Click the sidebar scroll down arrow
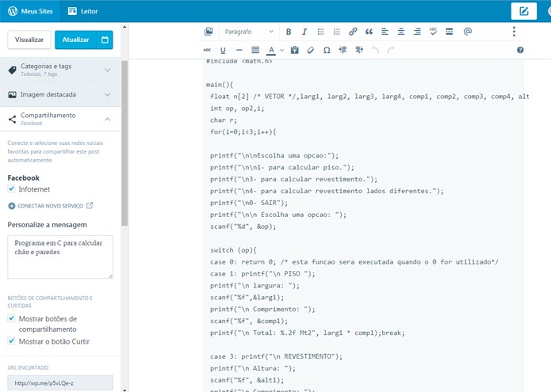The width and height of the screenshot is (551, 392). 124,390
